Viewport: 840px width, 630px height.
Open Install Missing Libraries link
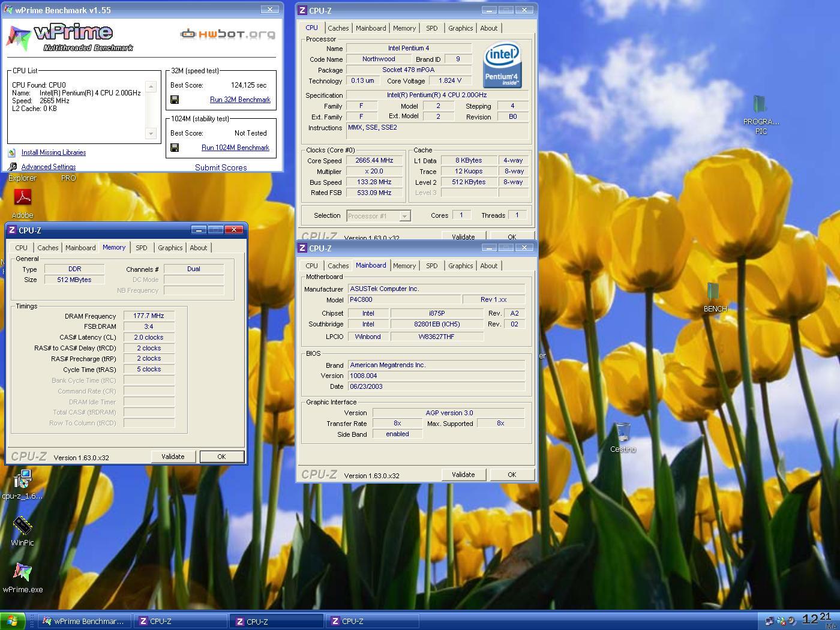53,152
